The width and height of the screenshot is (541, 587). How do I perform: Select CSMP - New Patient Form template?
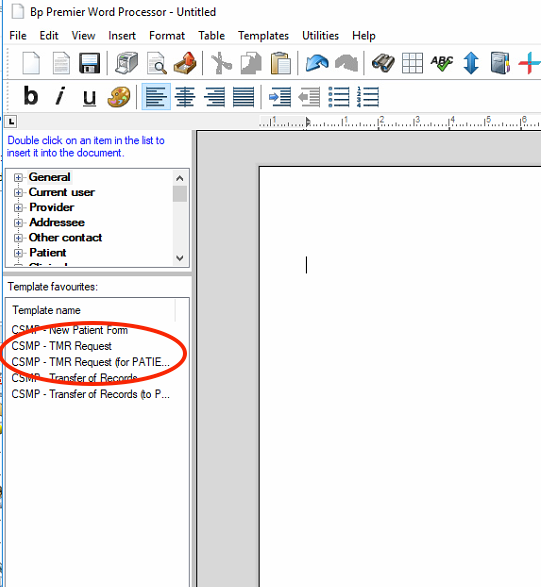[x=70, y=330]
